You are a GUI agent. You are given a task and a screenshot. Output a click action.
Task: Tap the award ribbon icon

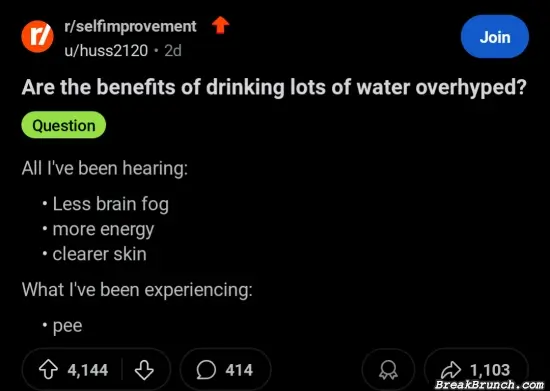click(388, 371)
